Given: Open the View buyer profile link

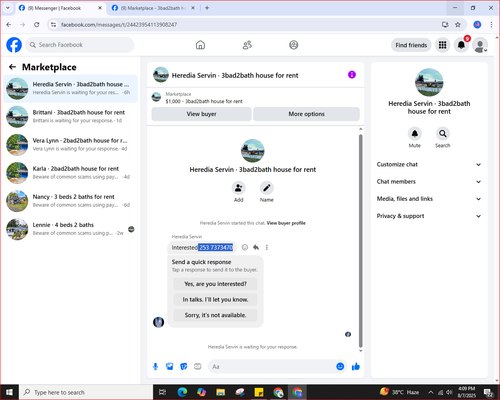Looking at the screenshot, I should [x=286, y=223].
